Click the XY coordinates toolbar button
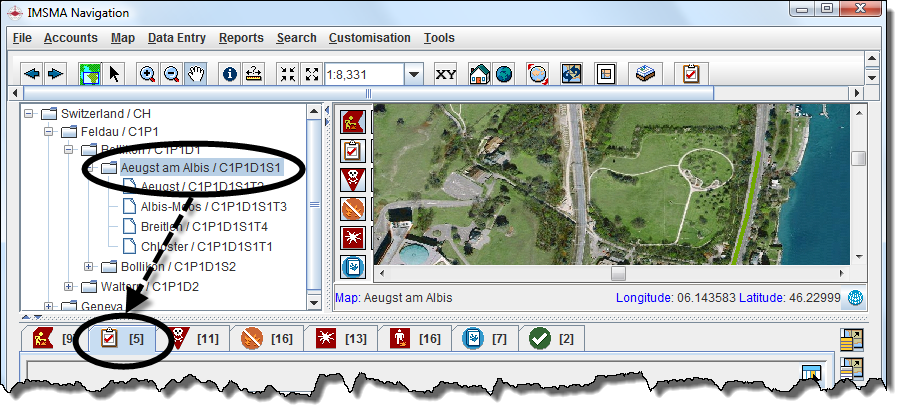Image resolution: width=903 pixels, height=418 pixels. pos(445,74)
